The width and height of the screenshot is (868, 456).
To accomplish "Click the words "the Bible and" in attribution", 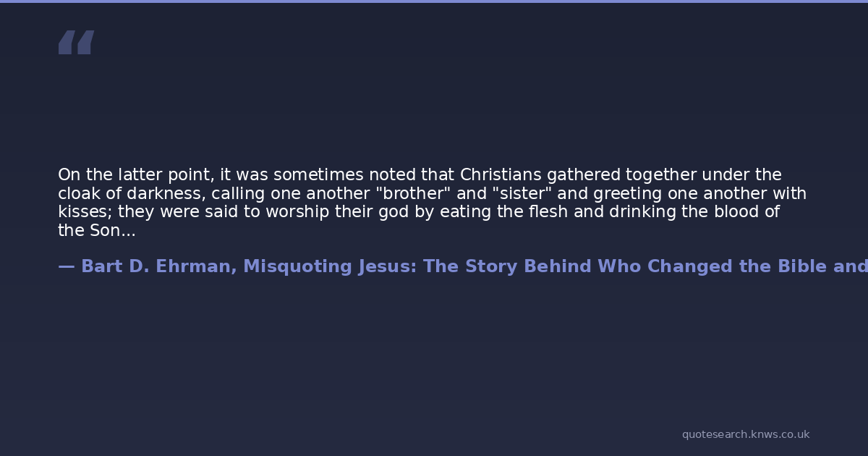I will pos(803,266).
